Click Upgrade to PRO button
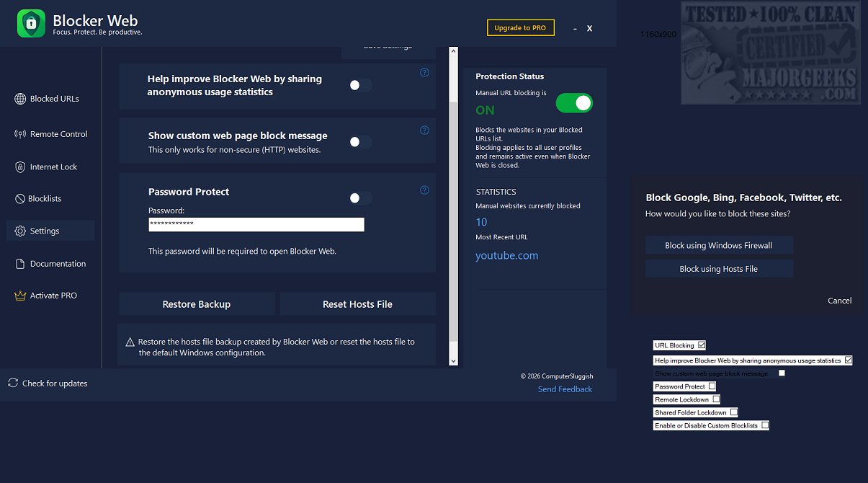This screenshot has height=483, width=868. coord(520,27)
